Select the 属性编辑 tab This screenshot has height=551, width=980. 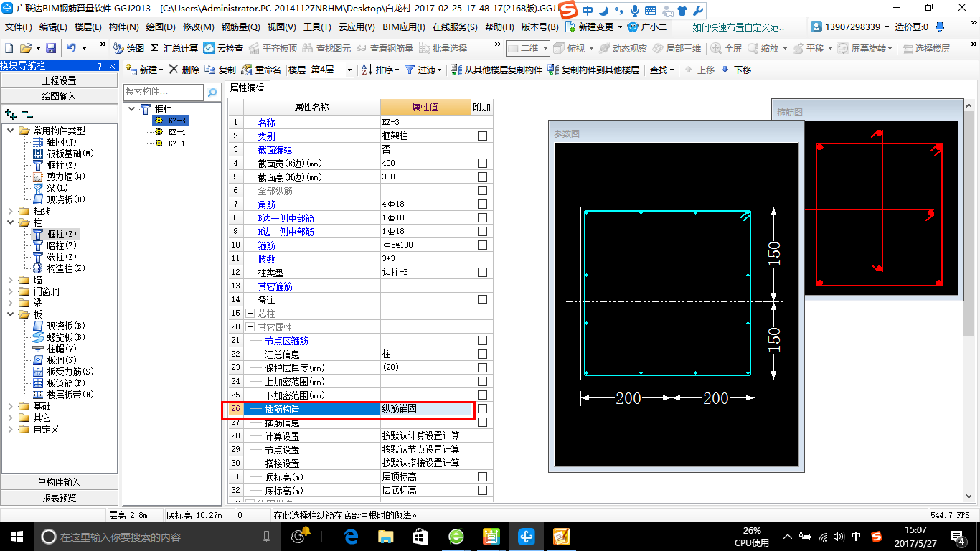click(247, 88)
